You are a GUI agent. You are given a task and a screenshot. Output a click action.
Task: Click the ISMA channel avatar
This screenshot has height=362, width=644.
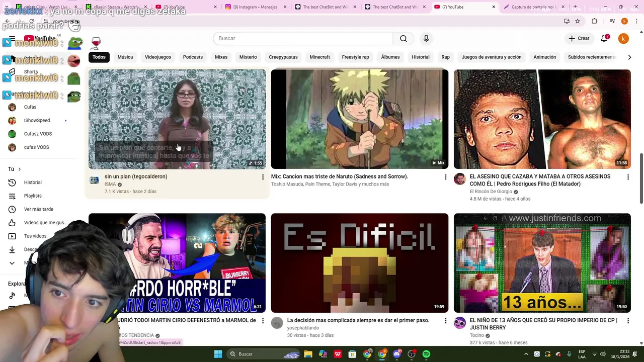click(x=95, y=179)
